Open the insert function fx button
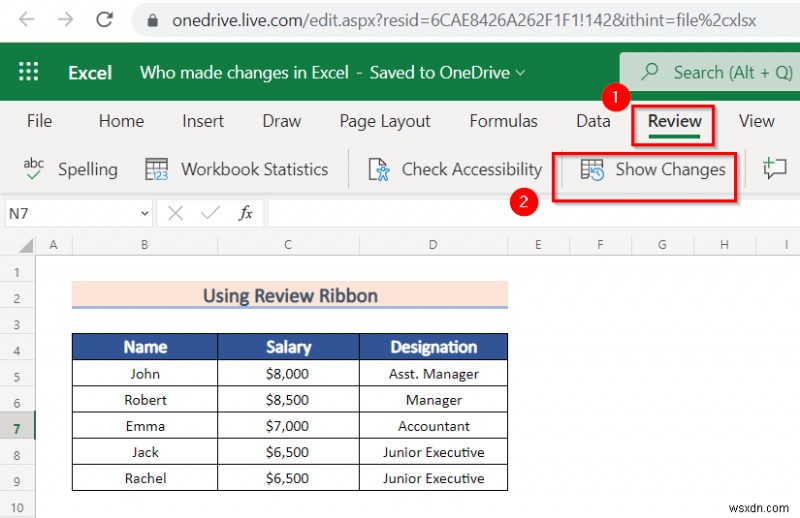The image size is (800, 518). pyautogui.click(x=245, y=213)
